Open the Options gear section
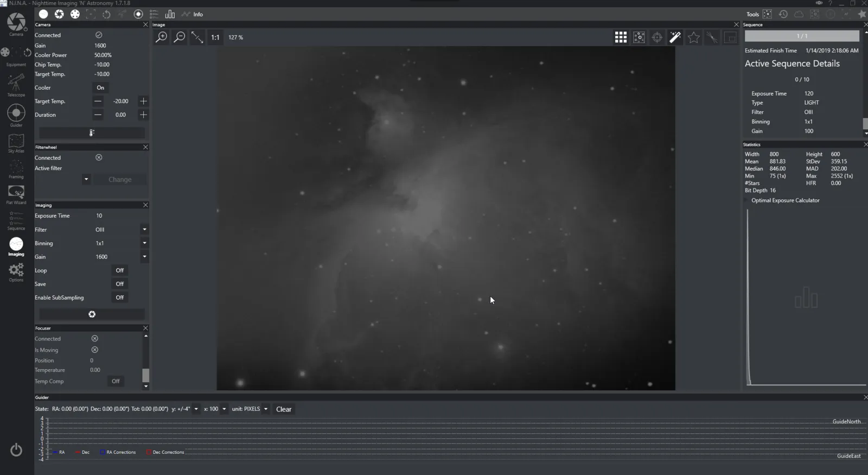The width and height of the screenshot is (868, 475). tap(16, 273)
